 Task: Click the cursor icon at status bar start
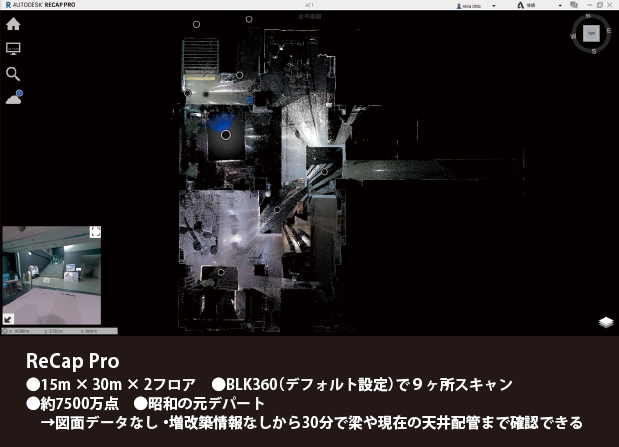[5, 331]
